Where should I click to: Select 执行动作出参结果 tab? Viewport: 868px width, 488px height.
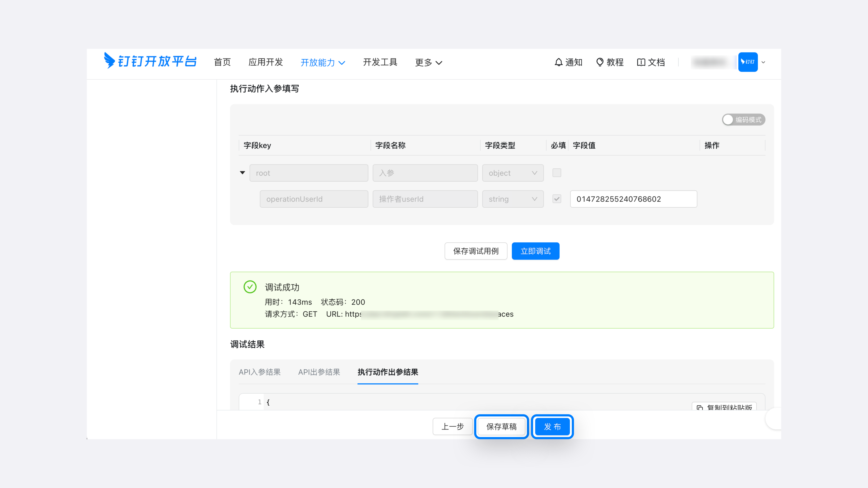click(388, 372)
